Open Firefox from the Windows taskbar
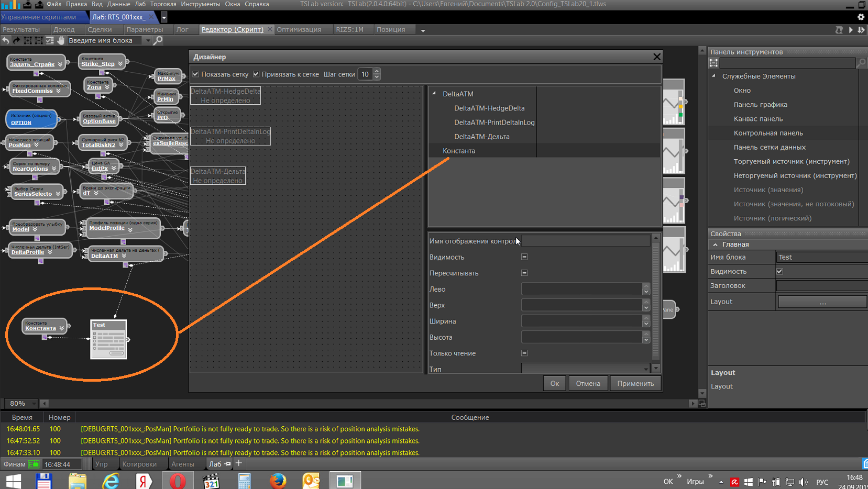 click(278, 480)
